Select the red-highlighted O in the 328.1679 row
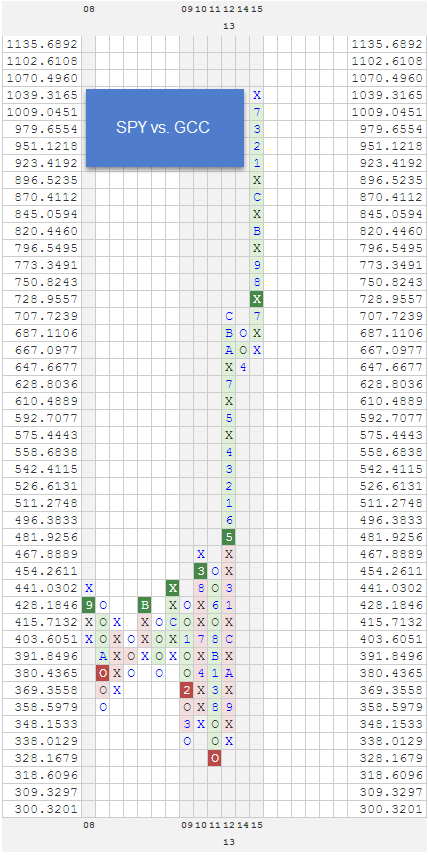The height and width of the screenshot is (855, 428). click(215, 758)
